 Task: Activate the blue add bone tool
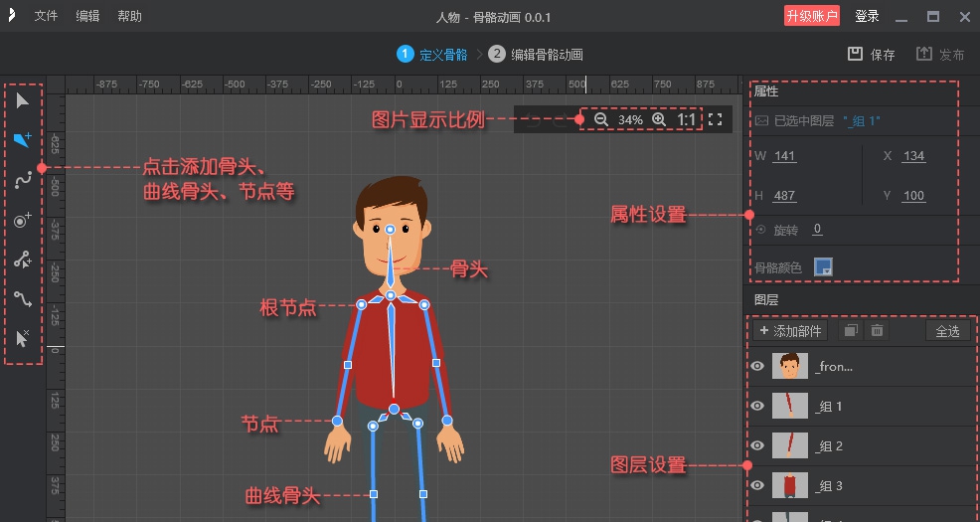coord(23,139)
